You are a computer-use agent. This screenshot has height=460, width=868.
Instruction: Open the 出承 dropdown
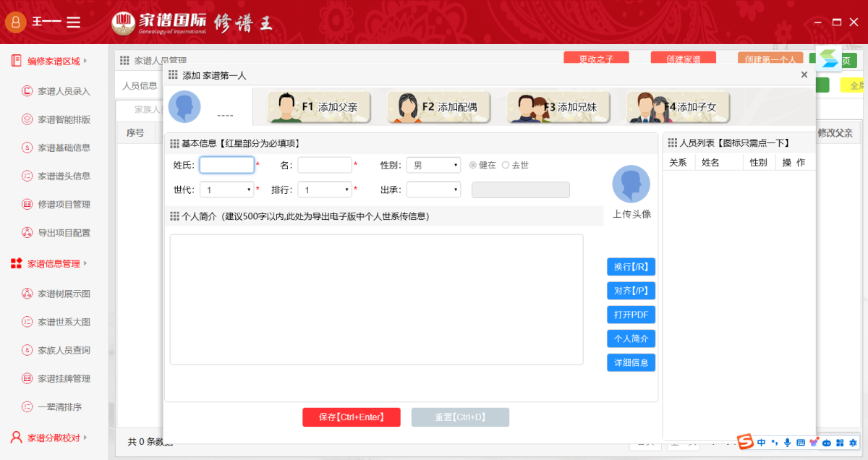(x=433, y=189)
